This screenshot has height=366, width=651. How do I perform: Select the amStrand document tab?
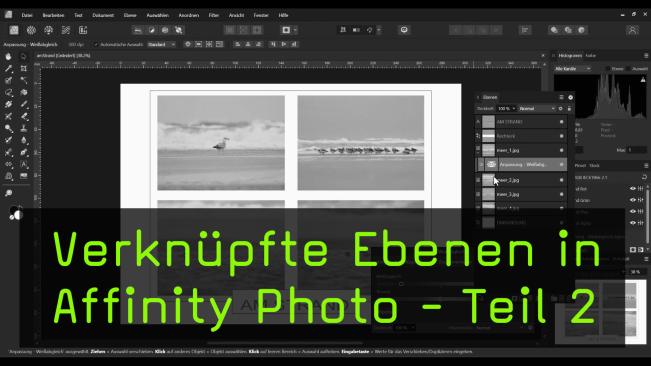tap(64, 56)
